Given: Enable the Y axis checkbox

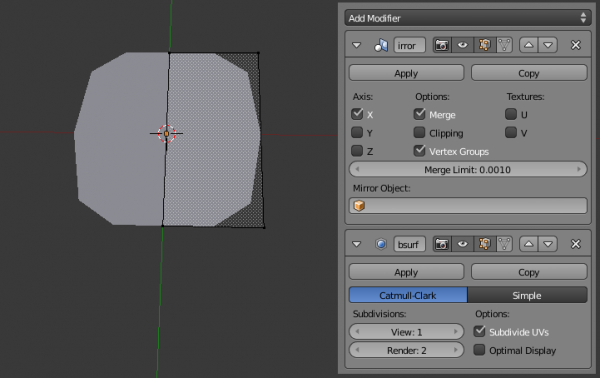Looking at the screenshot, I should [x=357, y=132].
